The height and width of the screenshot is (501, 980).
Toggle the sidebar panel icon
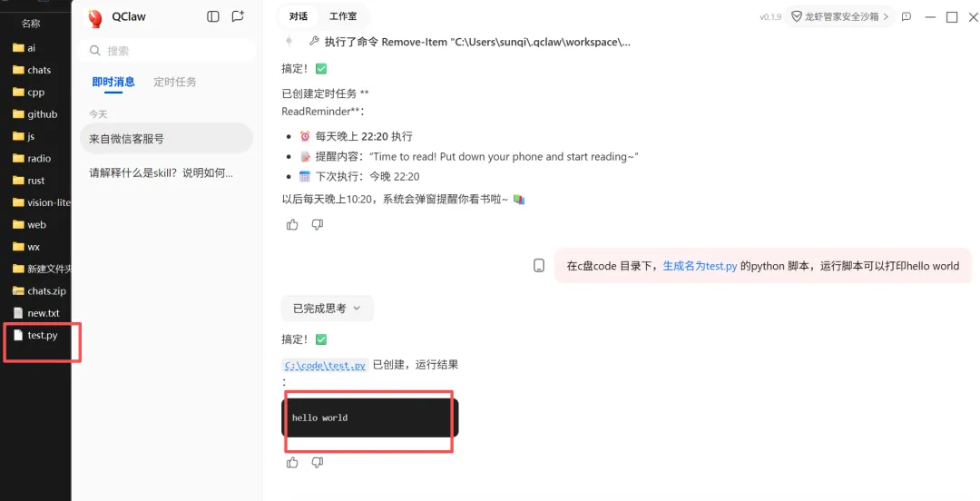point(213,17)
